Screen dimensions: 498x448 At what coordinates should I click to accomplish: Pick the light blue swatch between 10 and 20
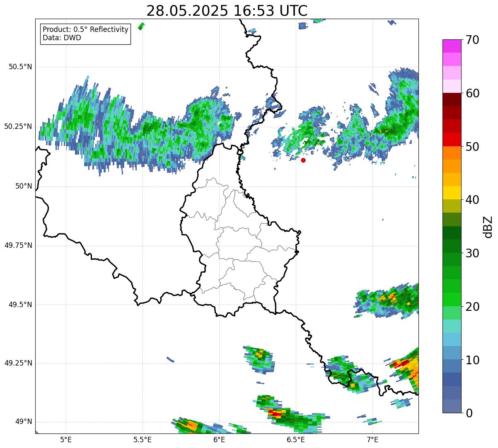point(452,339)
